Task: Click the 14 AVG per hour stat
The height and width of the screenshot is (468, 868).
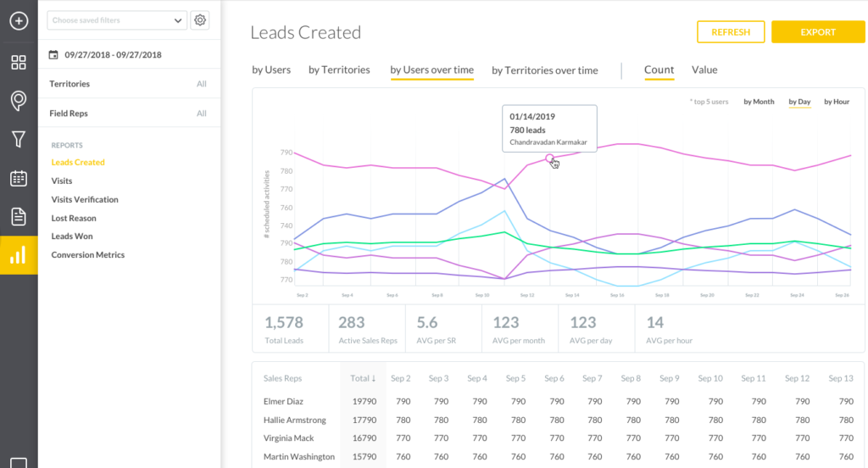Action: coord(669,328)
